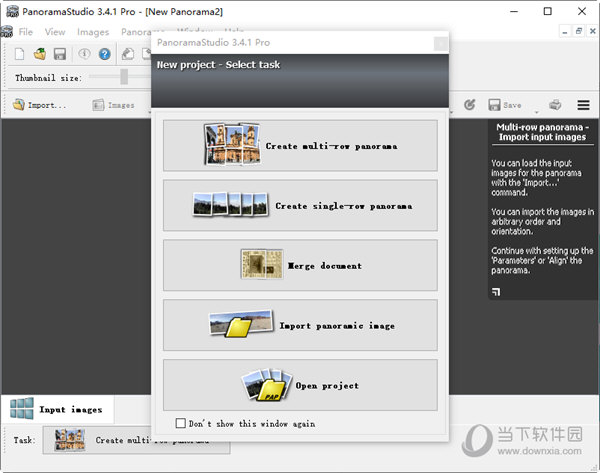Open project via the folder toolbar icon
This screenshot has height=473, width=600.
pyautogui.click(x=40, y=54)
